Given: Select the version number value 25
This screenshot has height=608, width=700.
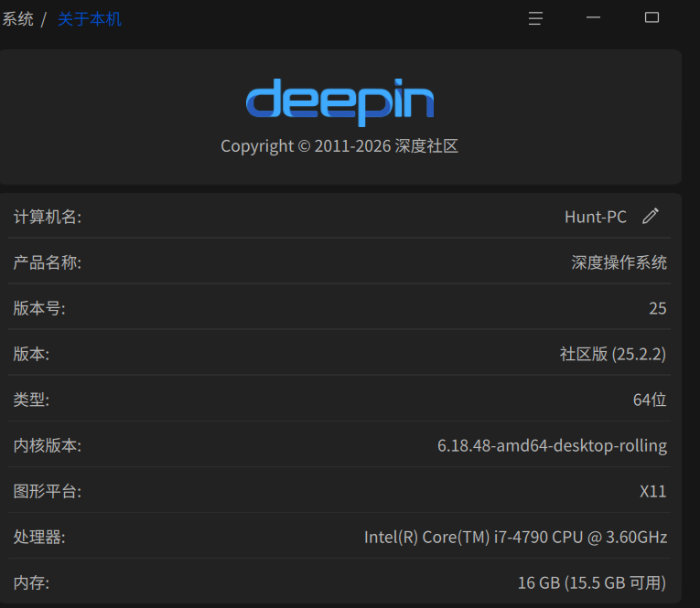Looking at the screenshot, I should 658,308.
